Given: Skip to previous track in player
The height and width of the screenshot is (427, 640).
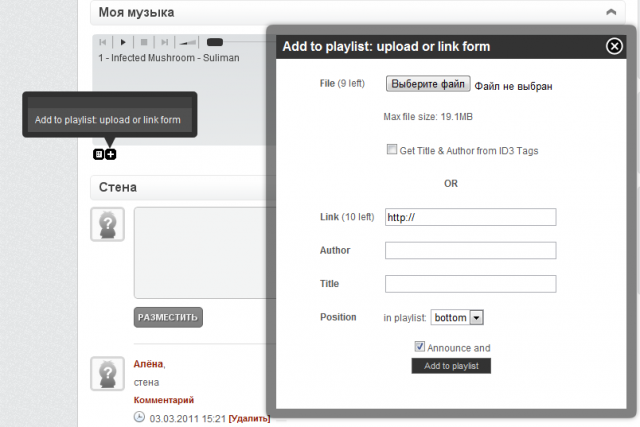Looking at the screenshot, I should [x=103, y=42].
